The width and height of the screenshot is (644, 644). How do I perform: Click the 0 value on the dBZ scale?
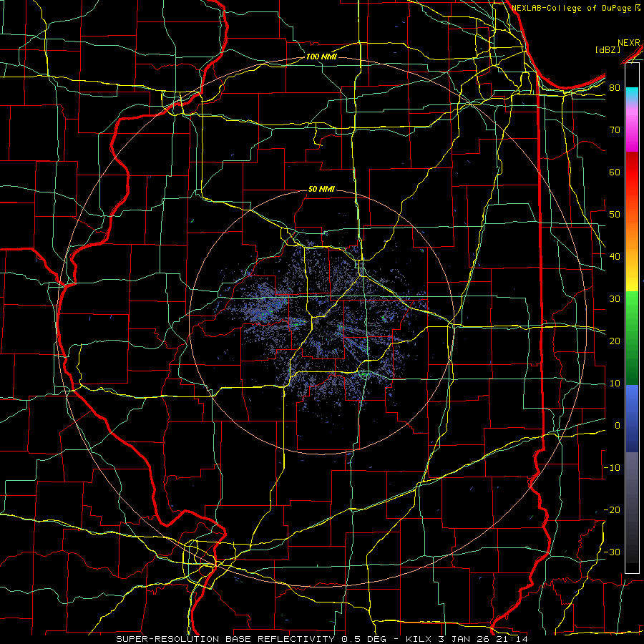tap(618, 426)
